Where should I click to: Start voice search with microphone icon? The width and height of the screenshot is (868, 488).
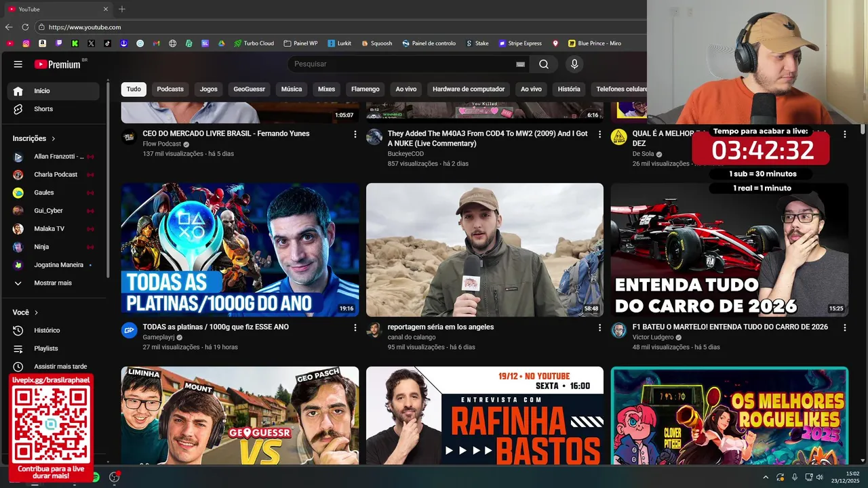tap(574, 64)
